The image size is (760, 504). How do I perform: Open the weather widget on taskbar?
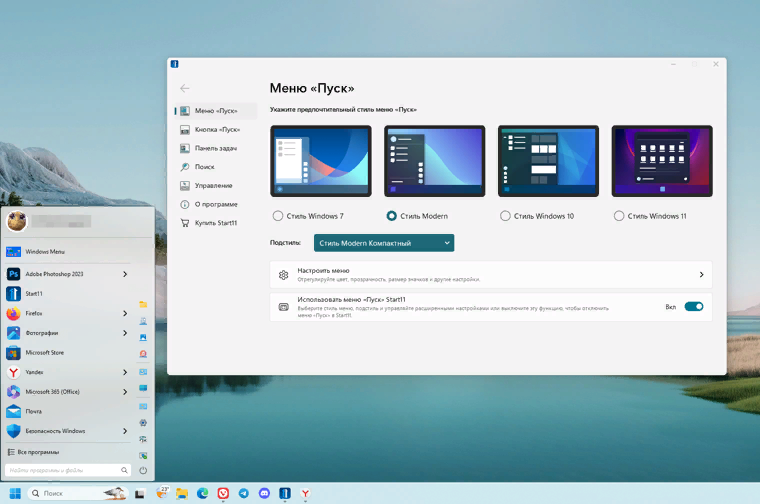click(161, 493)
